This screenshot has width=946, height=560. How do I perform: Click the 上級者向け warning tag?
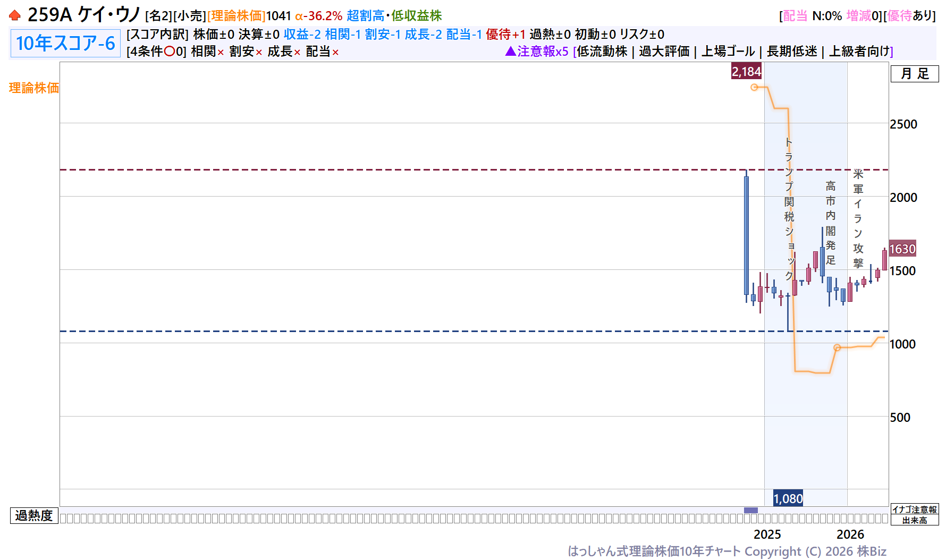pyautogui.click(x=859, y=52)
